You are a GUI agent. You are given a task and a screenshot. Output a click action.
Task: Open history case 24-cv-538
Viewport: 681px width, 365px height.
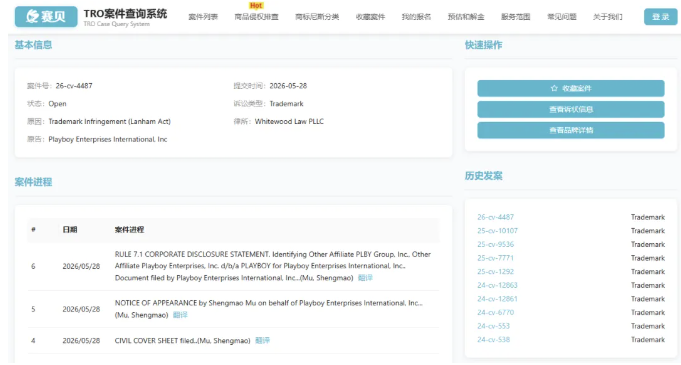coord(493,340)
